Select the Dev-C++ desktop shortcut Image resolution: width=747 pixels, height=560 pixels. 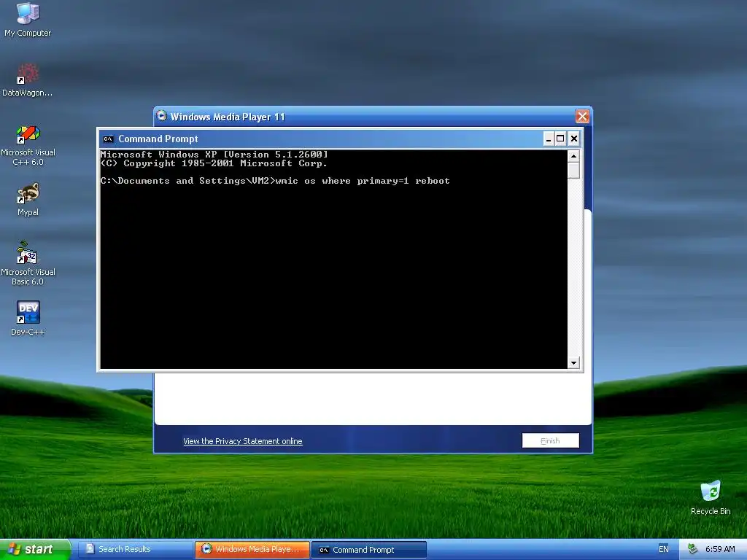point(28,319)
